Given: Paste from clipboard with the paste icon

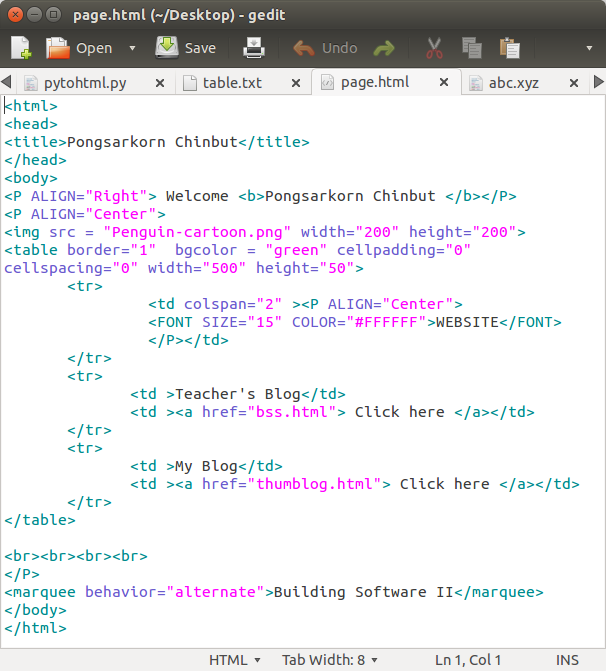Looking at the screenshot, I should (509, 48).
